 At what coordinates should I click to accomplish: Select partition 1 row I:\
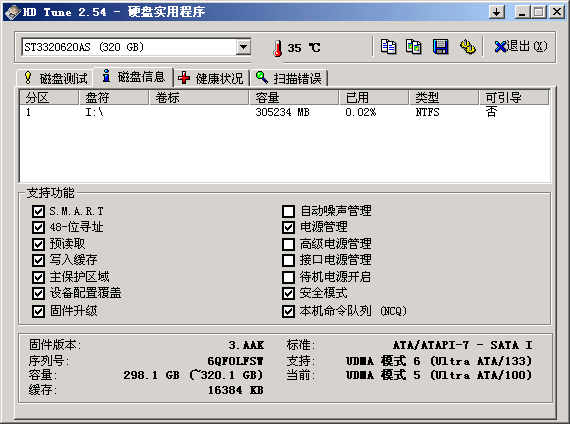(284, 112)
